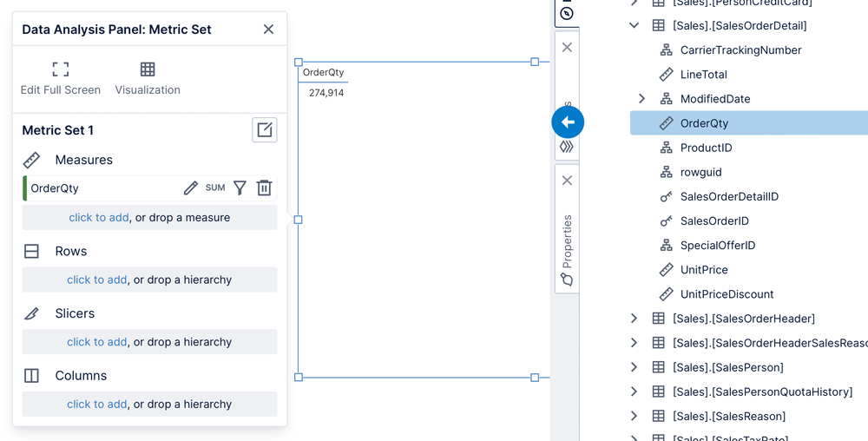Click the compass explore icon
The height and width of the screenshot is (441, 868).
pyautogui.click(x=566, y=13)
